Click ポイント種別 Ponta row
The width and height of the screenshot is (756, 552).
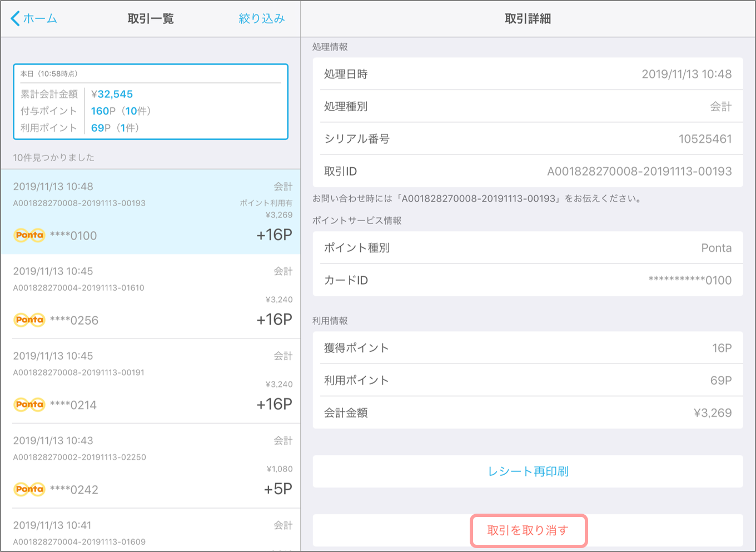click(528, 248)
